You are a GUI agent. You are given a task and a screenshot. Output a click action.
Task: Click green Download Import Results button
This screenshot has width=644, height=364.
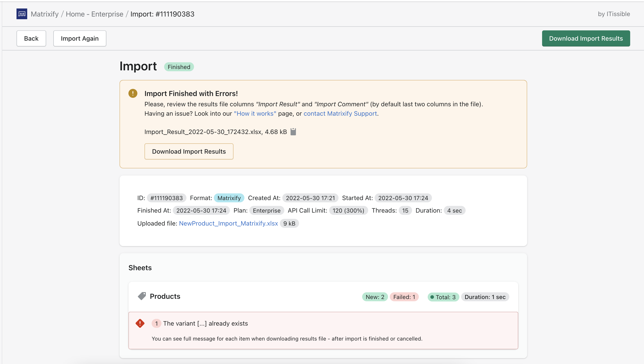[586, 38]
